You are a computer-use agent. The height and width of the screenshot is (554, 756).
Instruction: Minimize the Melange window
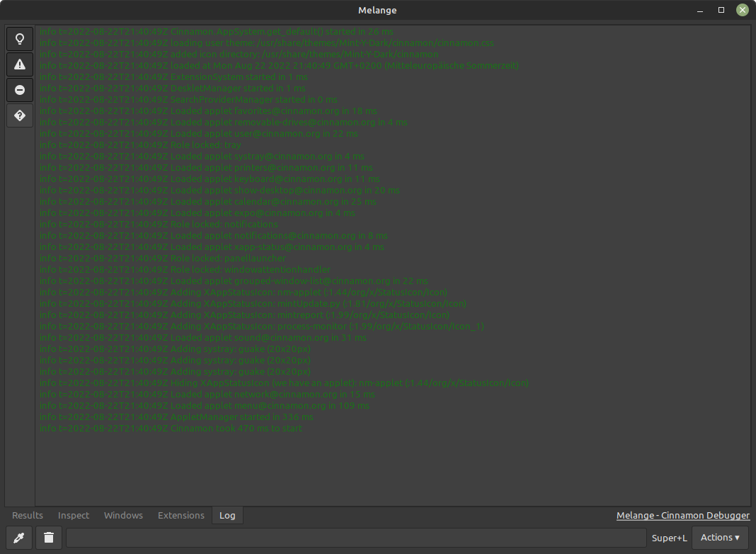(700, 10)
